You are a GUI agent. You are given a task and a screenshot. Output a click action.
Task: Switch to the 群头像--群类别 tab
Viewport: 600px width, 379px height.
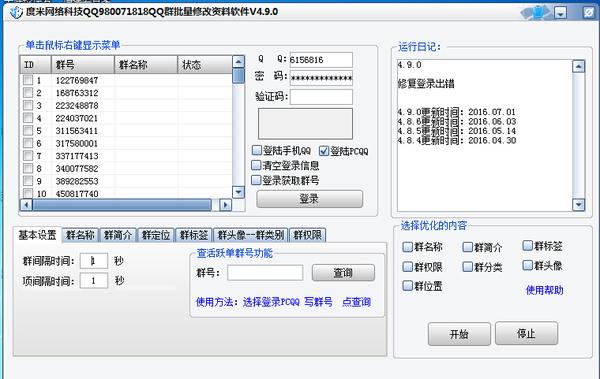251,235
